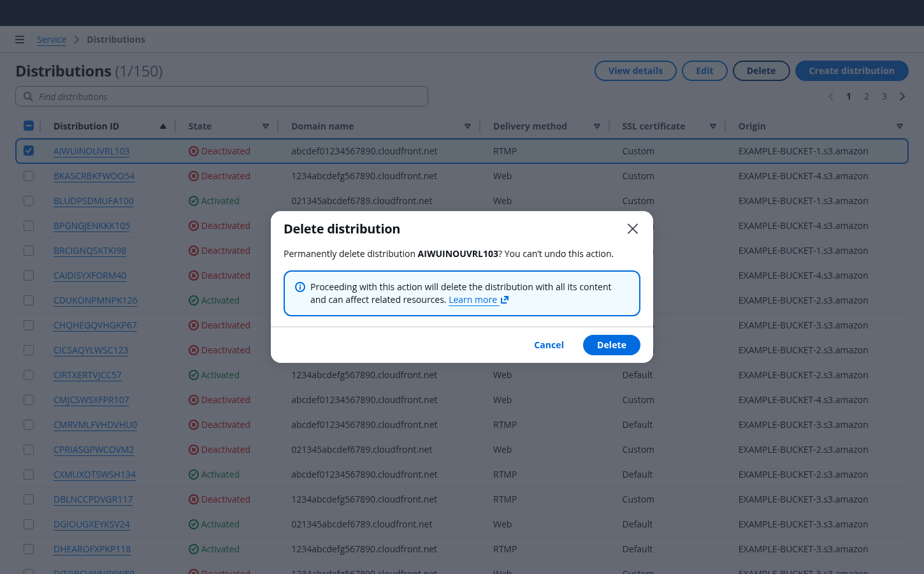Go to page 2 of distributions
924x574 pixels.
click(867, 96)
